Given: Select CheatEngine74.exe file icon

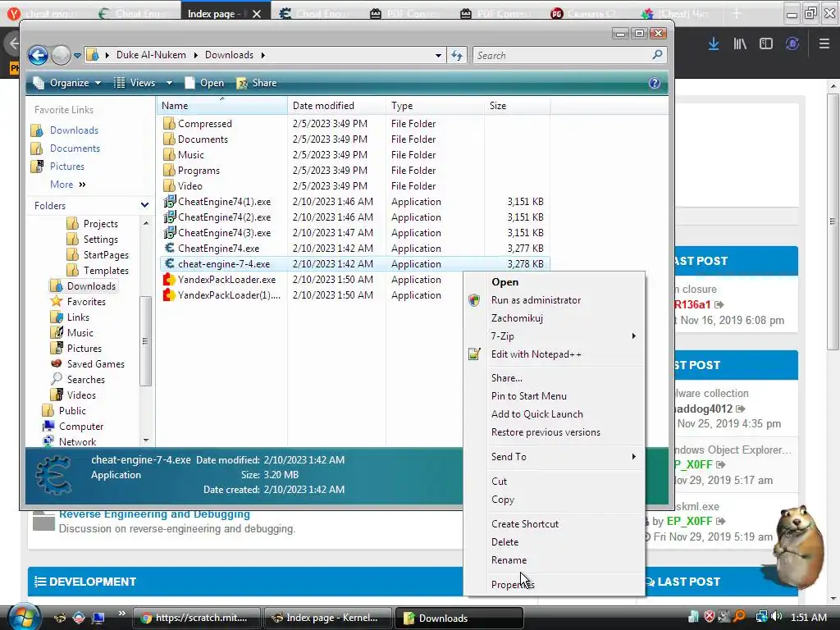Looking at the screenshot, I should pyautogui.click(x=169, y=248).
